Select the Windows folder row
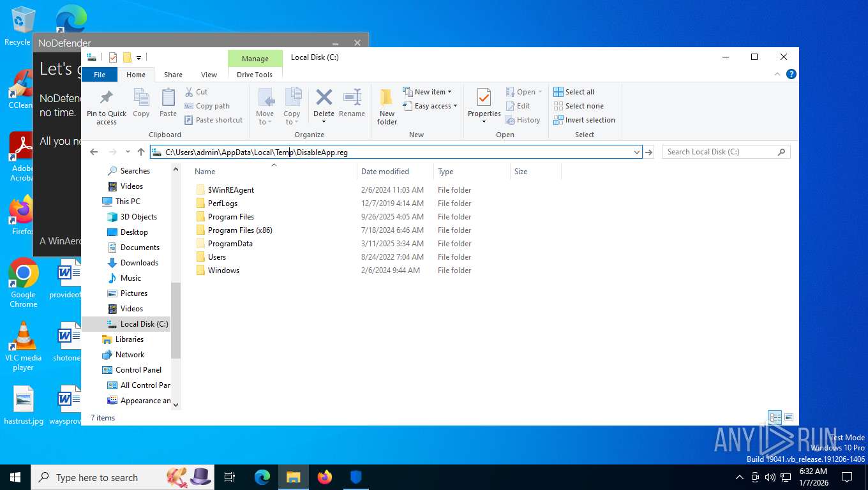Image resolution: width=868 pixels, height=490 pixels. click(x=223, y=270)
